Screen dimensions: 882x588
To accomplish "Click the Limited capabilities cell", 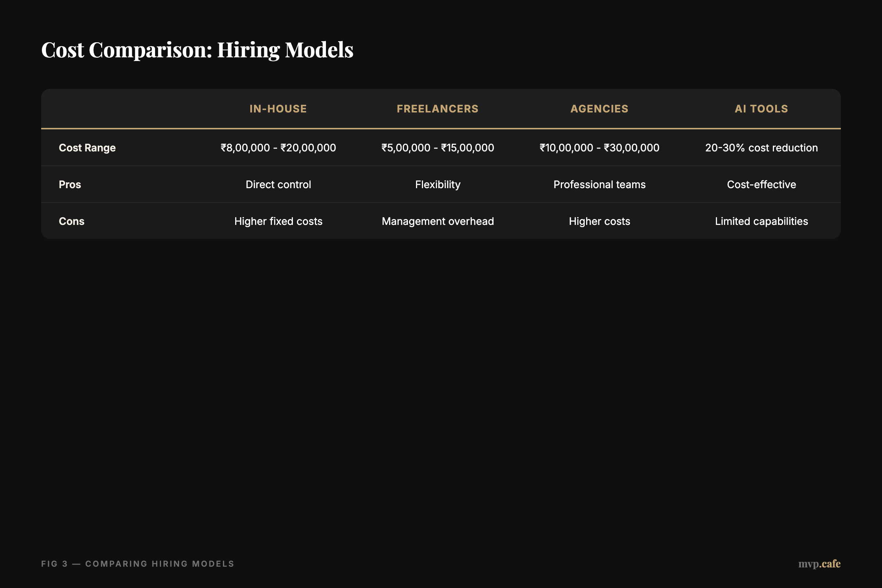I will point(761,221).
